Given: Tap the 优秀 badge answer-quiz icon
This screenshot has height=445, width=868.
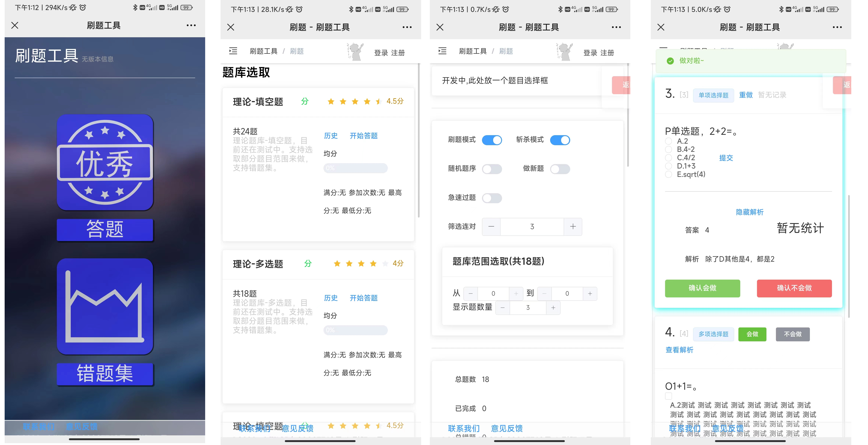Looking at the screenshot, I should click(105, 162).
